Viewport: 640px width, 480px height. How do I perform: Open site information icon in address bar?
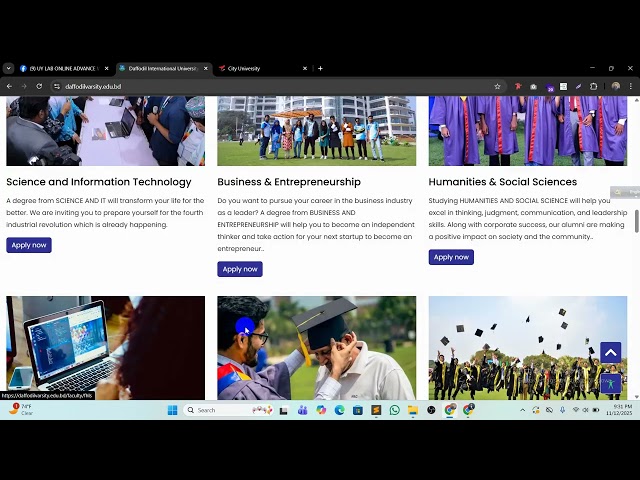click(57, 87)
